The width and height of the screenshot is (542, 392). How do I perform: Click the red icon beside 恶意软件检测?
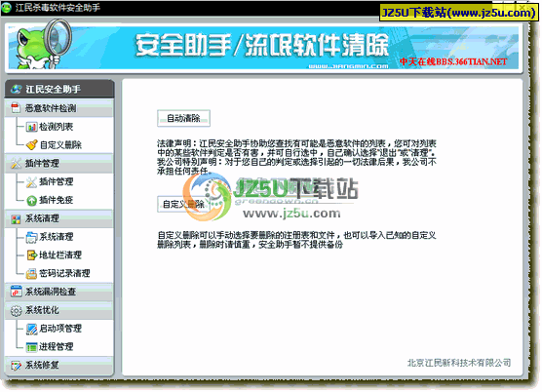[16, 108]
